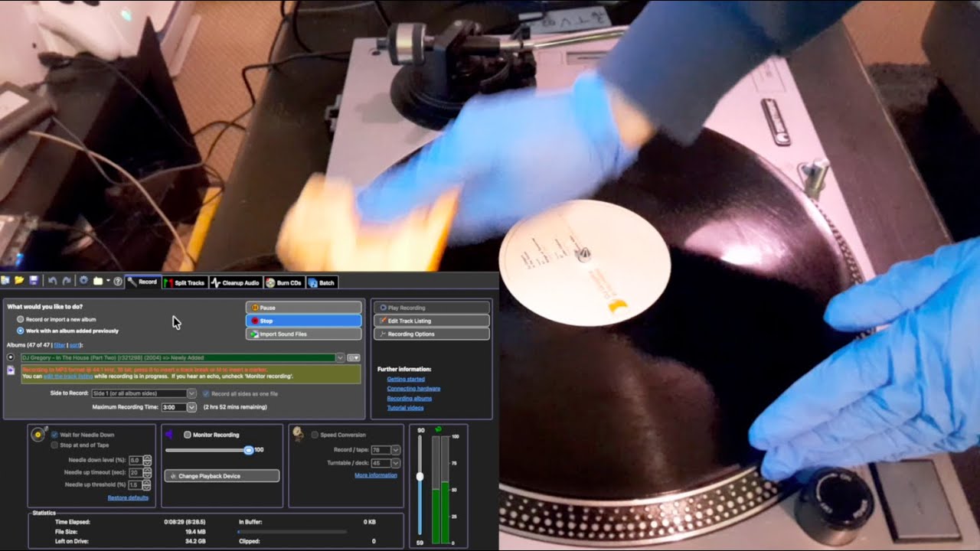Click the green icon above level meters
Image resolution: width=980 pixels, height=551 pixels.
coord(439,429)
